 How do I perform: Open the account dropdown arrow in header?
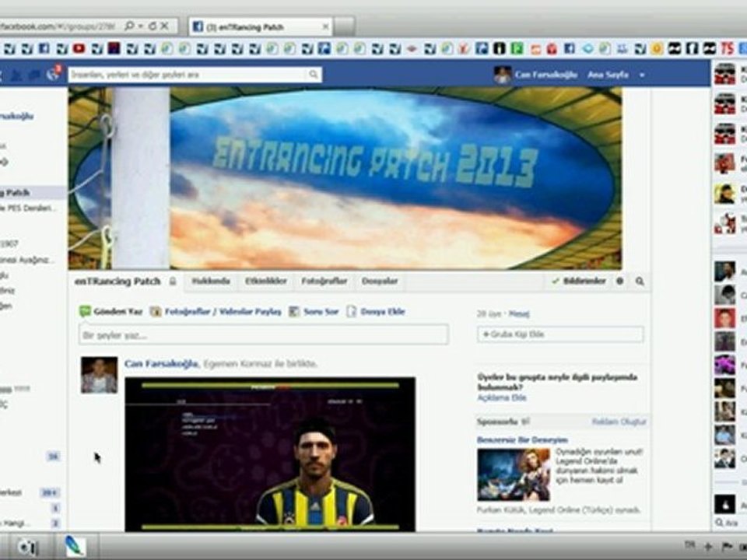[x=642, y=75]
